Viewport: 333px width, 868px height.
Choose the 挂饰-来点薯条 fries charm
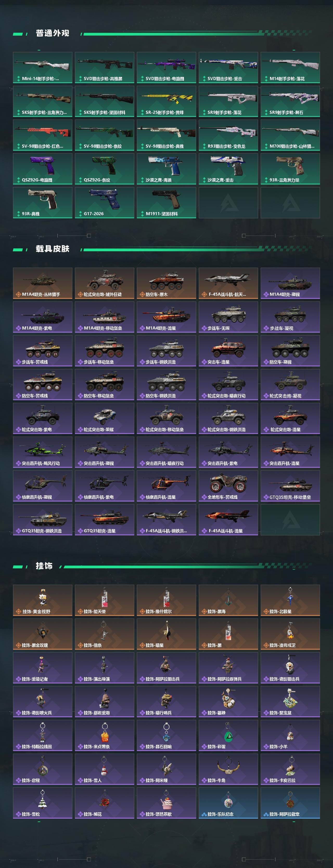[105, 735]
